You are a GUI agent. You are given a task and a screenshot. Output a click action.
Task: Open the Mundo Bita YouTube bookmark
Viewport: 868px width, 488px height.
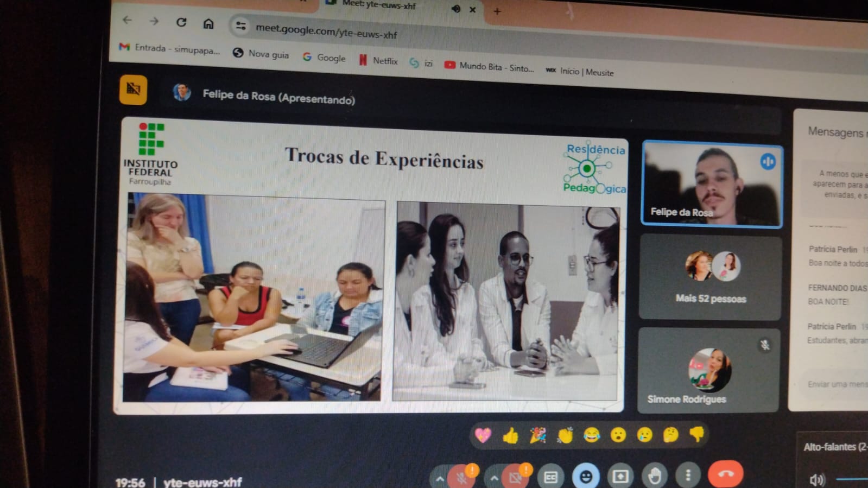pyautogui.click(x=489, y=67)
